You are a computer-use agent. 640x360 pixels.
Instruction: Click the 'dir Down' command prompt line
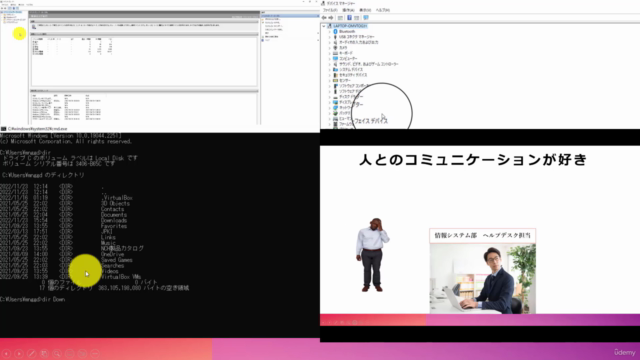point(33,300)
